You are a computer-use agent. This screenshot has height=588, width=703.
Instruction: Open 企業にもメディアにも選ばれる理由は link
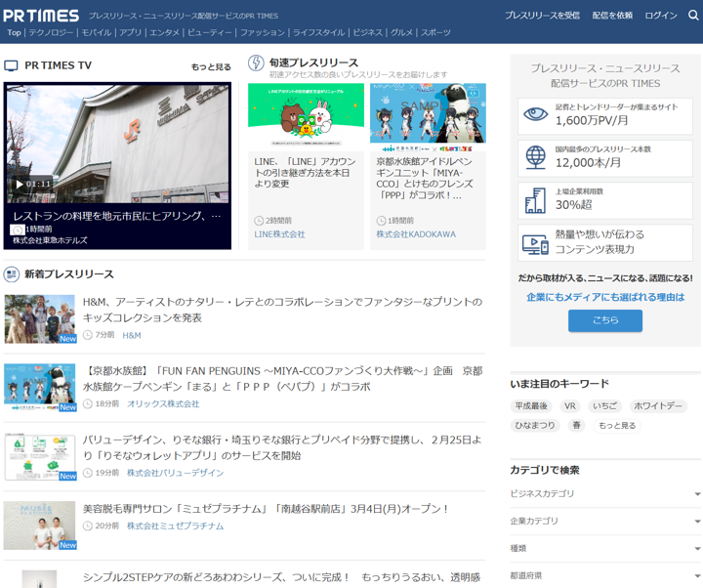pos(605,297)
